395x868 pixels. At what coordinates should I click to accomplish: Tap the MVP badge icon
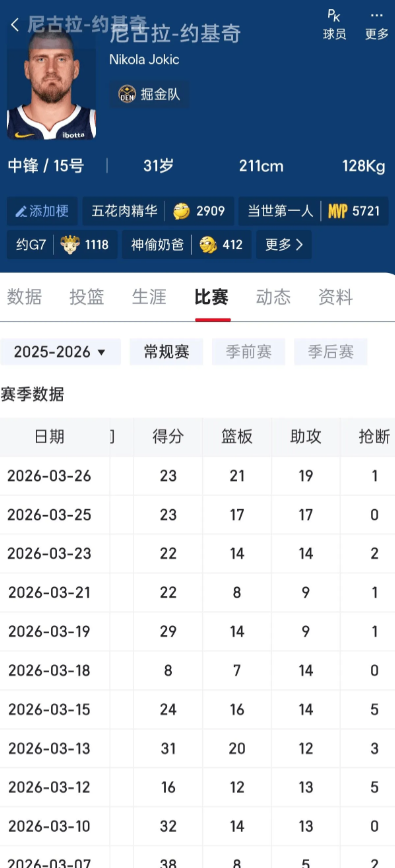(337, 211)
